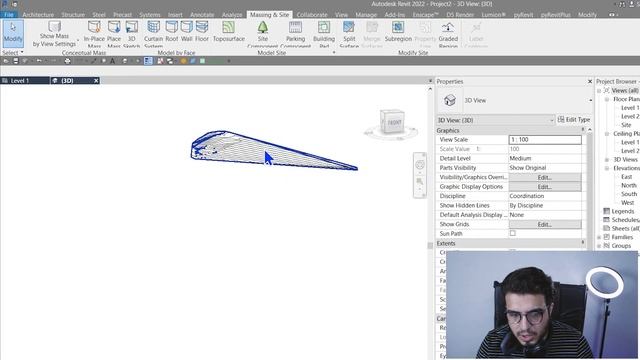Expand the 3D Views tree node
640x360 pixels.
[x=607, y=160]
